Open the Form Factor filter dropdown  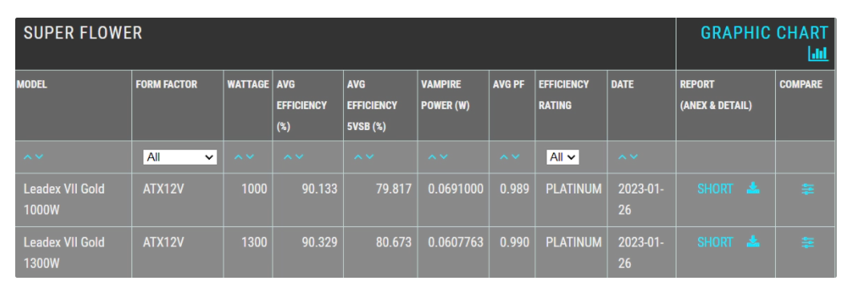tap(180, 157)
